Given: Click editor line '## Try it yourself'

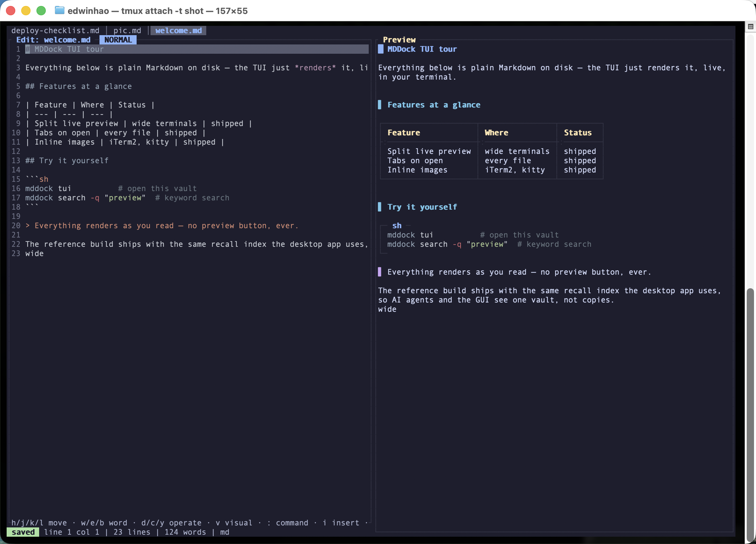Looking at the screenshot, I should [x=67, y=161].
